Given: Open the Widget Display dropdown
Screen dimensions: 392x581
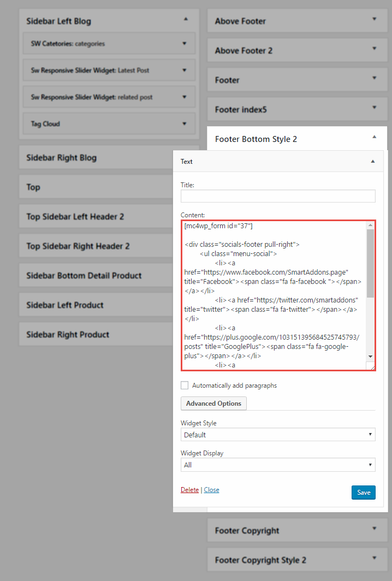Looking at the screenshot, I should coord(278,465).
